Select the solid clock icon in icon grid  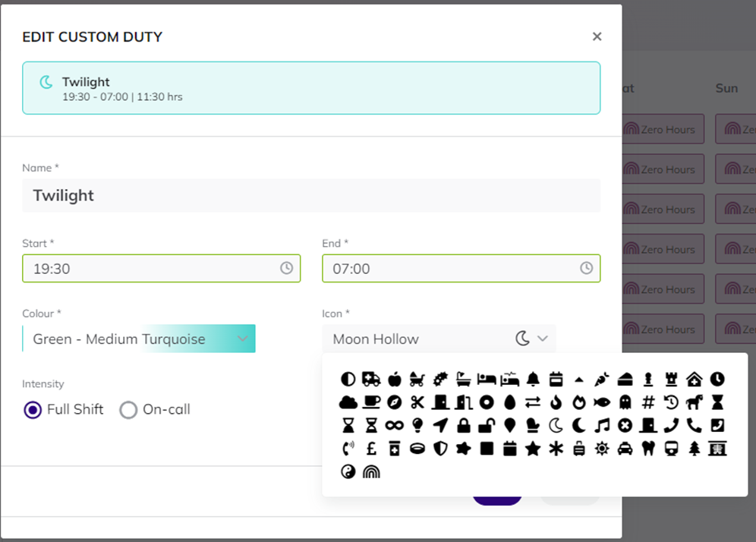(717, 380)
